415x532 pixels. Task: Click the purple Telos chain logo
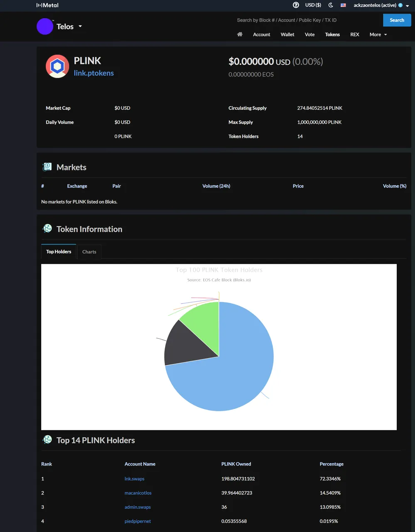click(x=45, y=27)
